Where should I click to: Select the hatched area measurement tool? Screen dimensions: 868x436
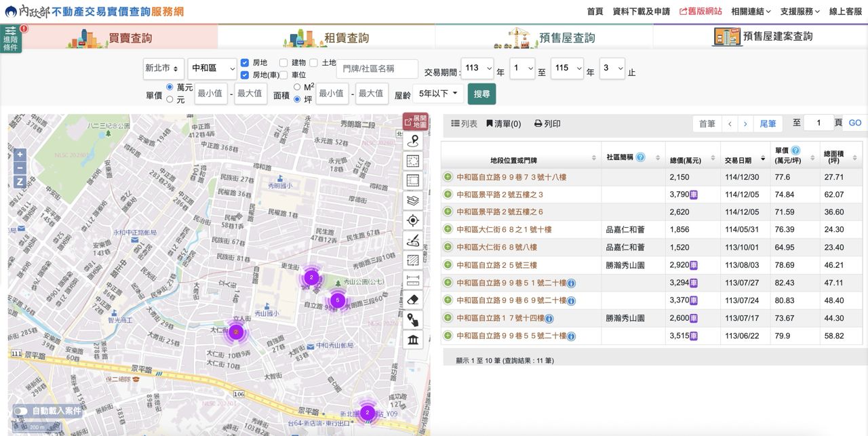click(413, 260)
